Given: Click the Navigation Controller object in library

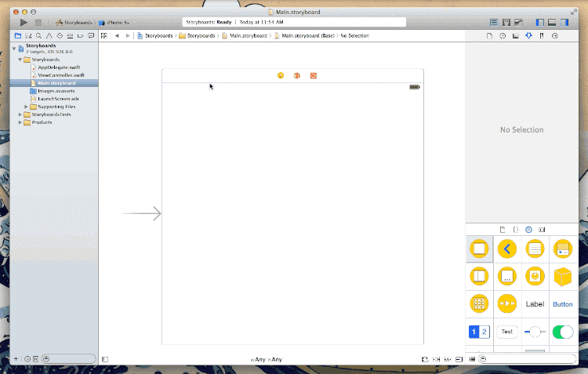Looking at the screenshot, I should (x=507, y=249).
